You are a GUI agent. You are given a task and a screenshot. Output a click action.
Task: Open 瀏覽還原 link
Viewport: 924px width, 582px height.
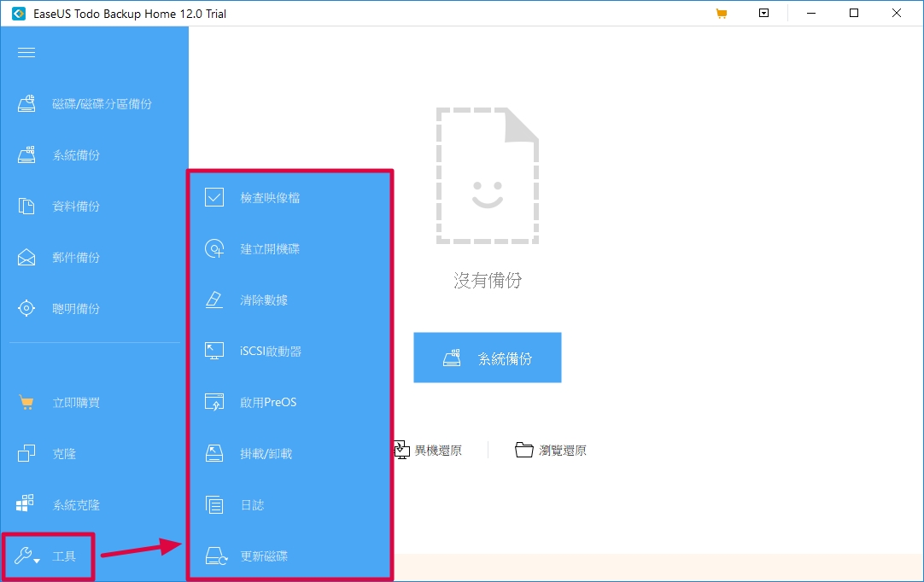(x=563, y=451)
